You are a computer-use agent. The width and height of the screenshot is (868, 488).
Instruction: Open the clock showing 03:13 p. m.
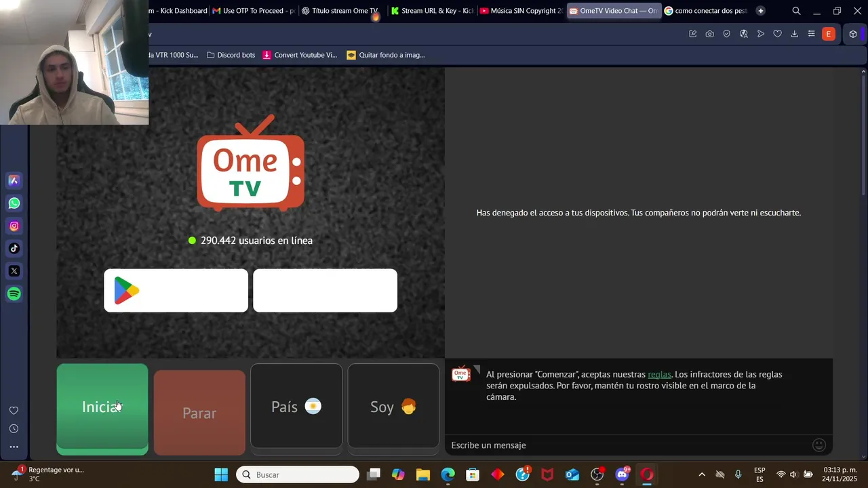coord(840,474)
